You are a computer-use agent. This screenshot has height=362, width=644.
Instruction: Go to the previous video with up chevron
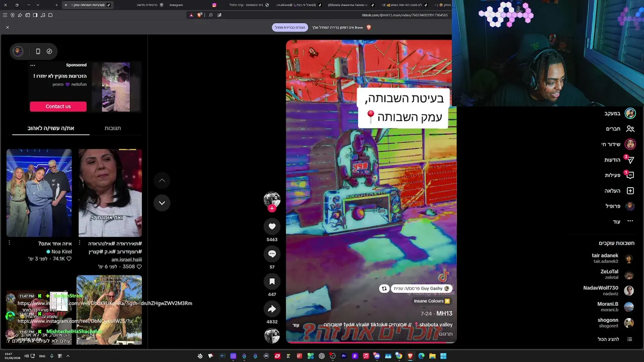[162, 180]
